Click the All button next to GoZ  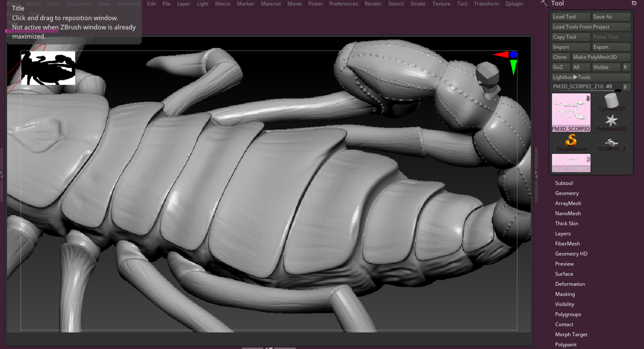pyautogui.click(x=581, y=67)
